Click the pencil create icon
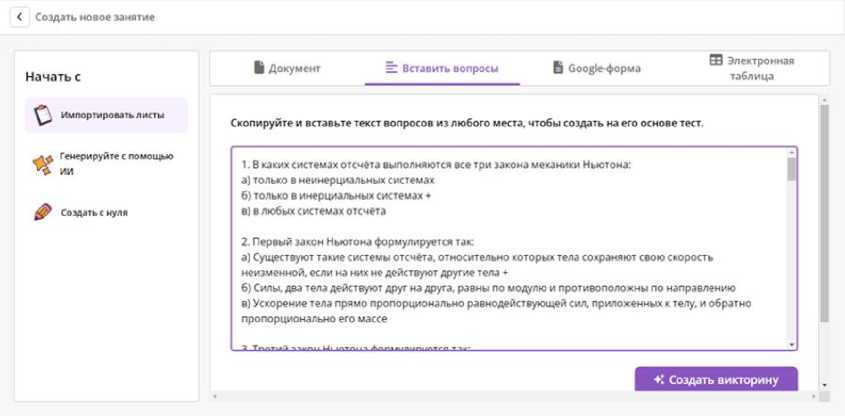The height and width of the screenshot is (416, 845). (43, 212)
